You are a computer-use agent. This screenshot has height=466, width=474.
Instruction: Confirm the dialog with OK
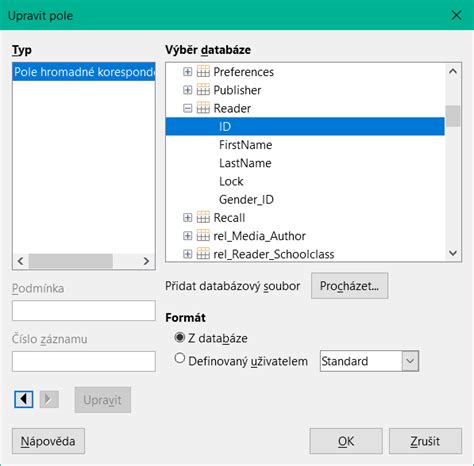[x=346, y=441]
